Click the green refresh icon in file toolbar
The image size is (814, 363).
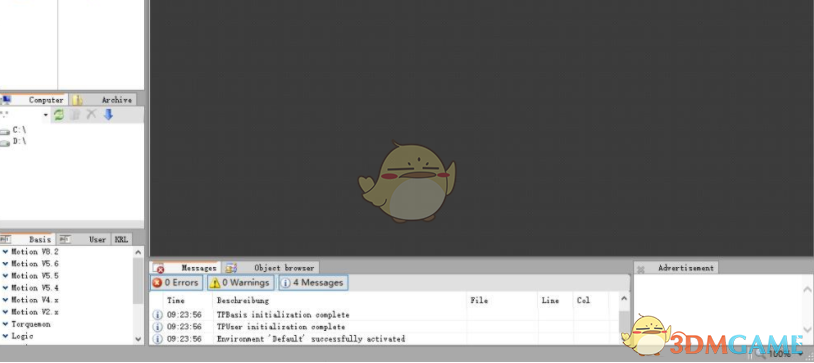(x=59, y=115)
